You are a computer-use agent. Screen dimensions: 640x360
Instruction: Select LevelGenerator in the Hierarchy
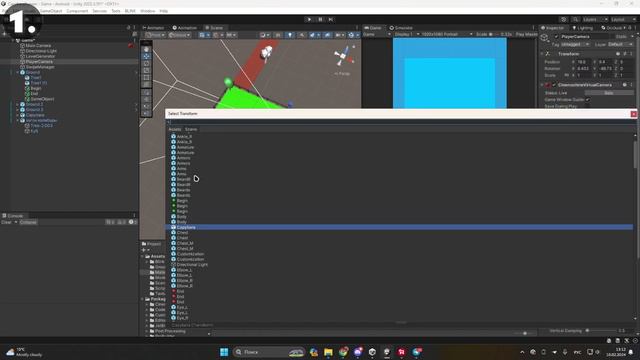[40, 56]
